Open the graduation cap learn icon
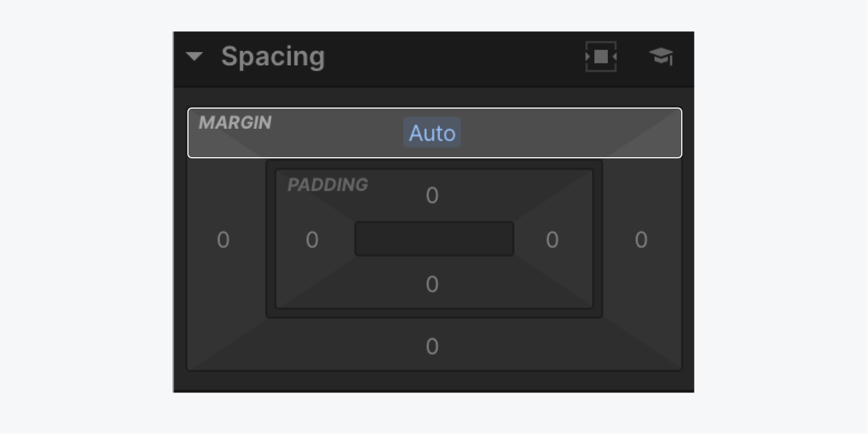This screenshot has width=868, height=434. point(661,57)
